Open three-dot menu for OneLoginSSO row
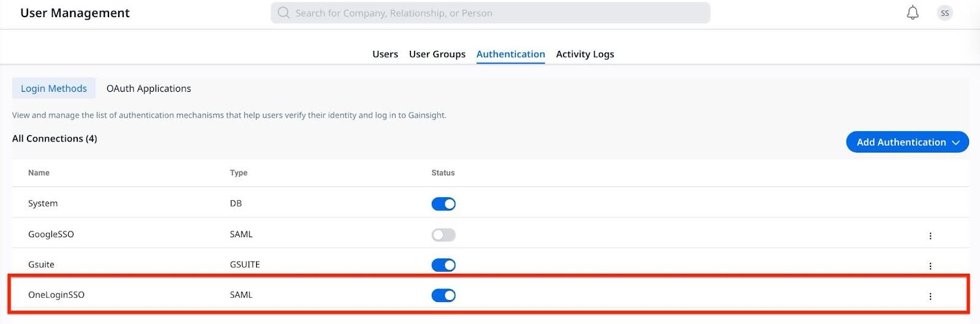 pos(930,296)
